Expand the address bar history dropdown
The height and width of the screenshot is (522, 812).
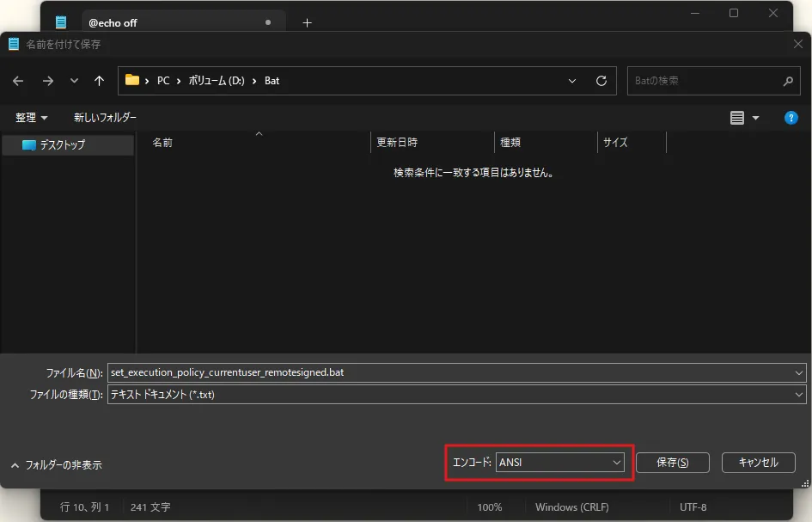click(x=571, y=81)
